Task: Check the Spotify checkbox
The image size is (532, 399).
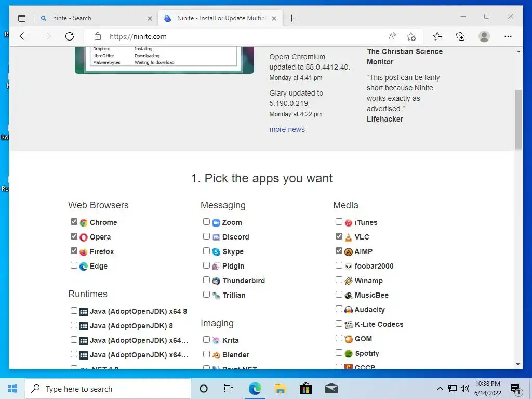Action: pyautogui.click(x=339, y=353)
